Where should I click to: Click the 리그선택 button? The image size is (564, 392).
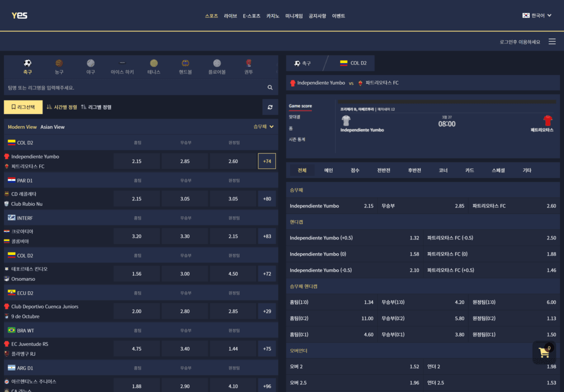[x=23, y=107]
